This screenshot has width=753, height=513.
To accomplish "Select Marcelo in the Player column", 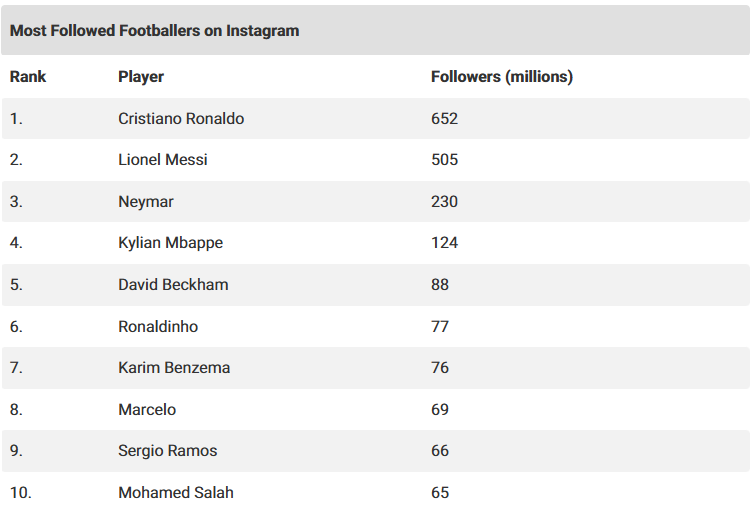I will 147,410.
